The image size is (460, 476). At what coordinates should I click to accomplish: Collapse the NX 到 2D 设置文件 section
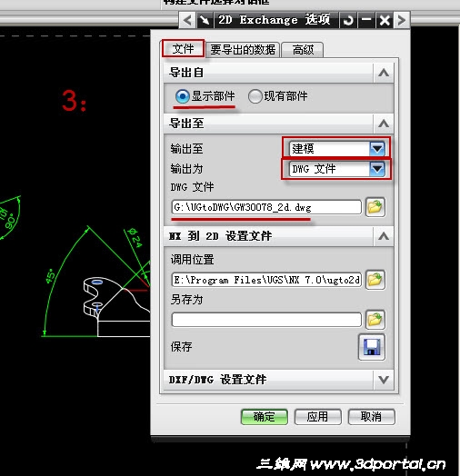click(x=384, y=236)
